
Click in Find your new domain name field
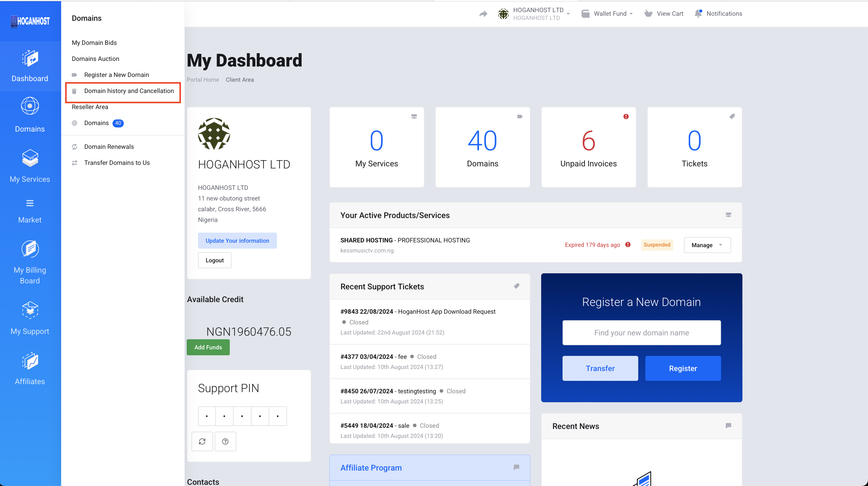pos(641,332)
